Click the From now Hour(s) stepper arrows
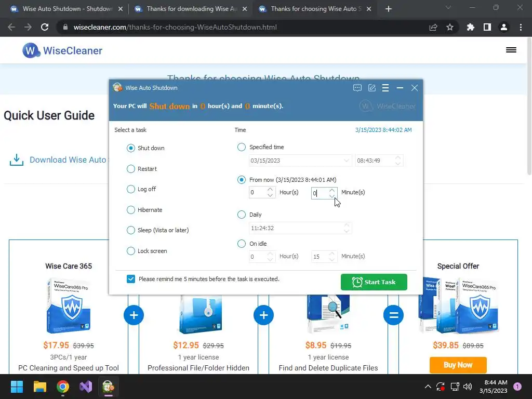532x399 pixels. (x=270, y=192)
